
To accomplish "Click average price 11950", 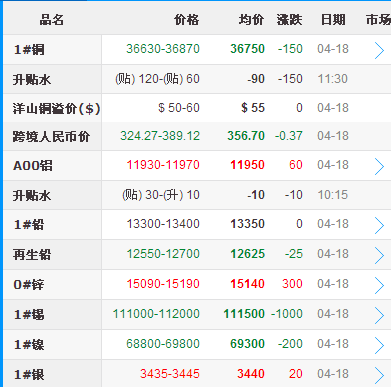I will (247, 165).
